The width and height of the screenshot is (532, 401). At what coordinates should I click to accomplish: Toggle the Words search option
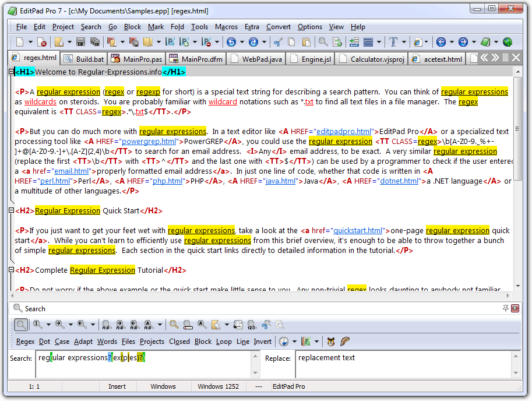[x=107, y=342]
